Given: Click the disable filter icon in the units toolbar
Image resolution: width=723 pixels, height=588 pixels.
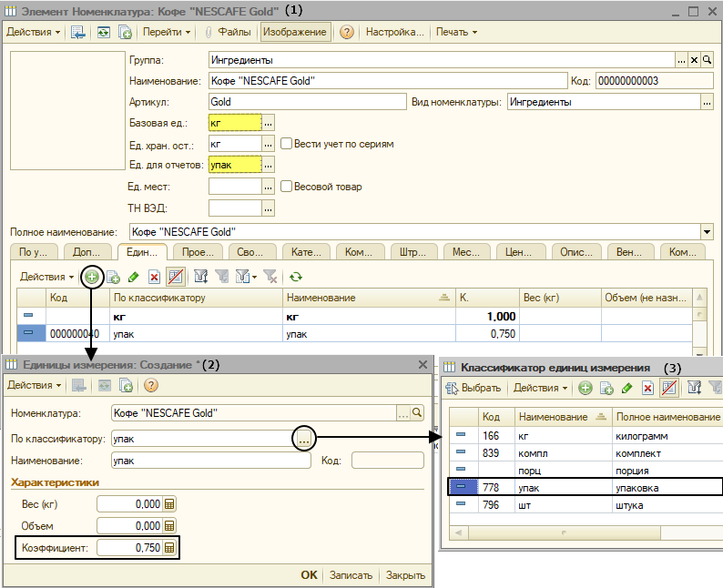Looking at the screenshot, I should (x=270, y=277).
